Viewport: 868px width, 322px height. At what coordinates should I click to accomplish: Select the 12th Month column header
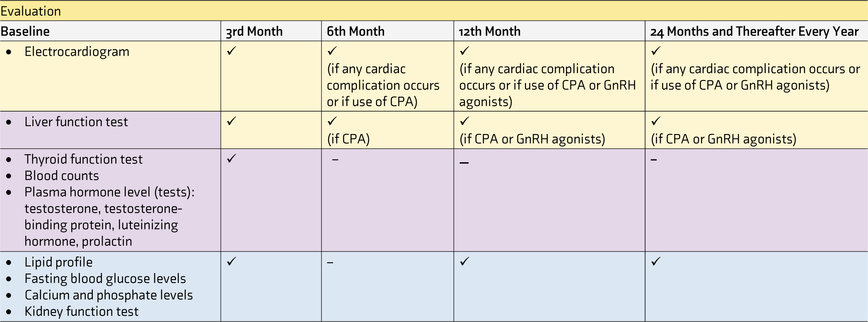pyautogui.click(x=489, y=32)
